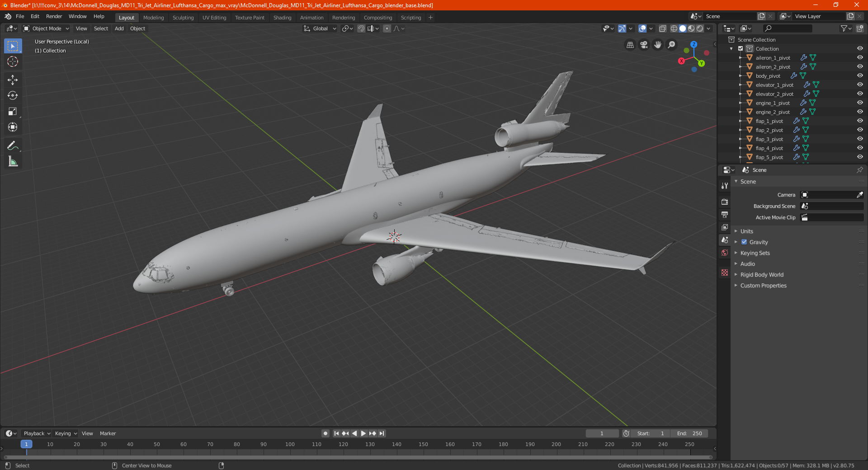Toggle viewport gizmos display
The image size is (868, 470).
(x=622, y=28)
